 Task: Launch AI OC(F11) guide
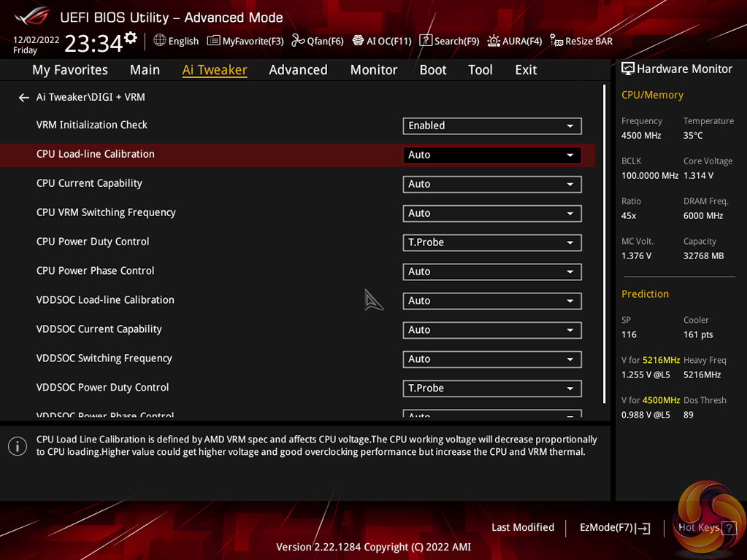click(x=381, y=41)
